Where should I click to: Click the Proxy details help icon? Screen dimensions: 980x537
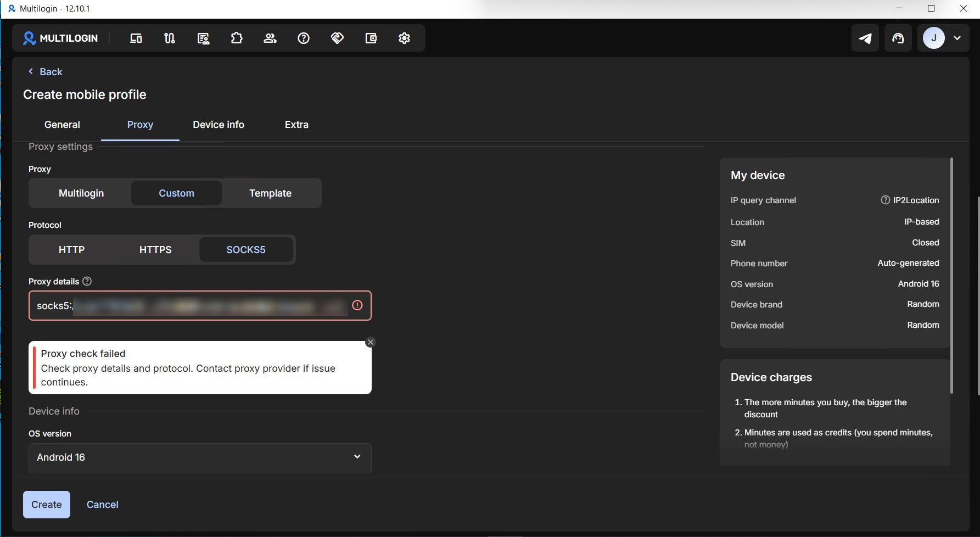tap(87, 281)
